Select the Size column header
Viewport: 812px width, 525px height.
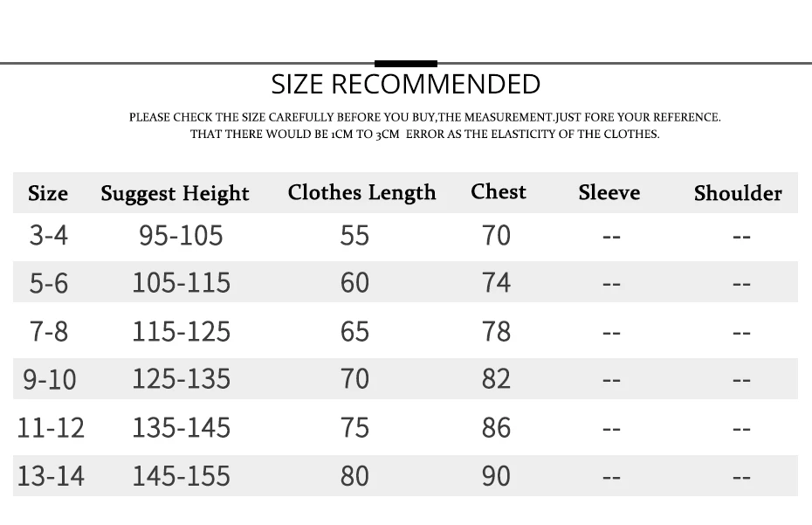coord(48,193)
